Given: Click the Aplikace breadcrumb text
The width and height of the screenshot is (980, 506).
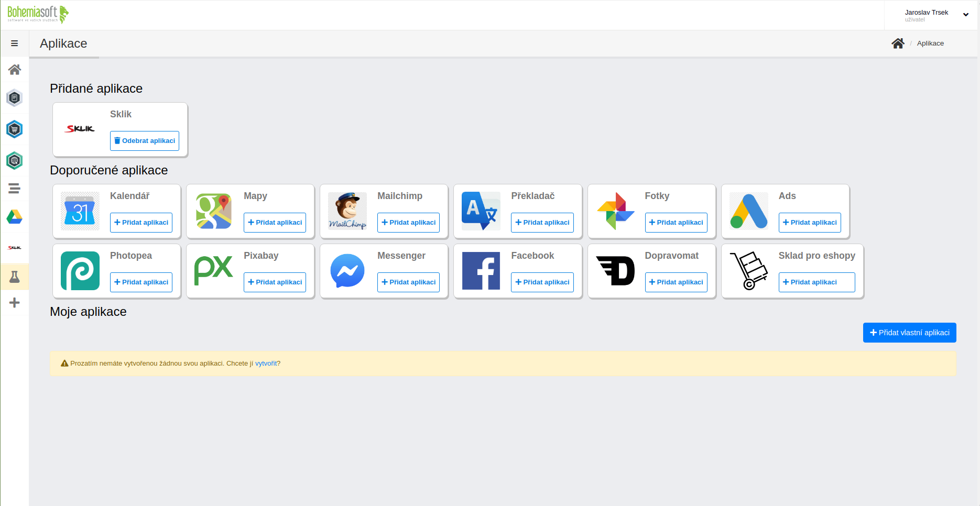Looking at the screenshot, I should coord(930,43).
